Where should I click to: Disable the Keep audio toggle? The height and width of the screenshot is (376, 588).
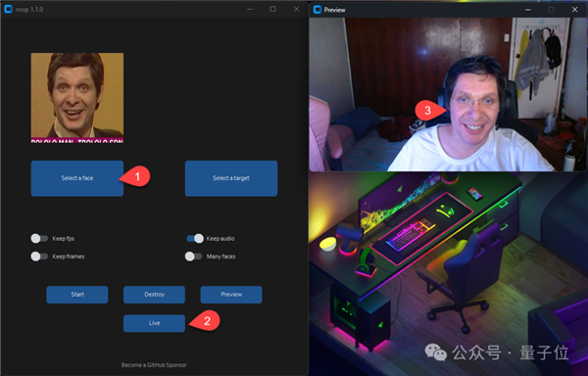point(195,239)
